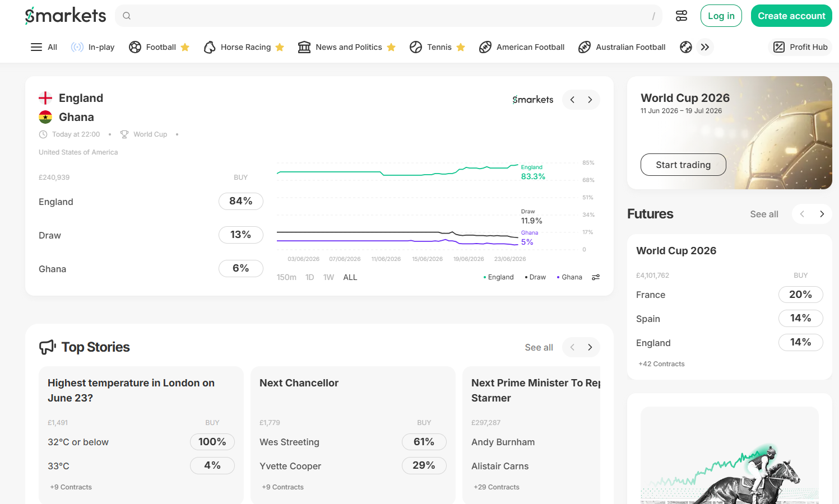Open the Profit Hub icon
This screenshot has width=839, height=504.
(779, 47)
